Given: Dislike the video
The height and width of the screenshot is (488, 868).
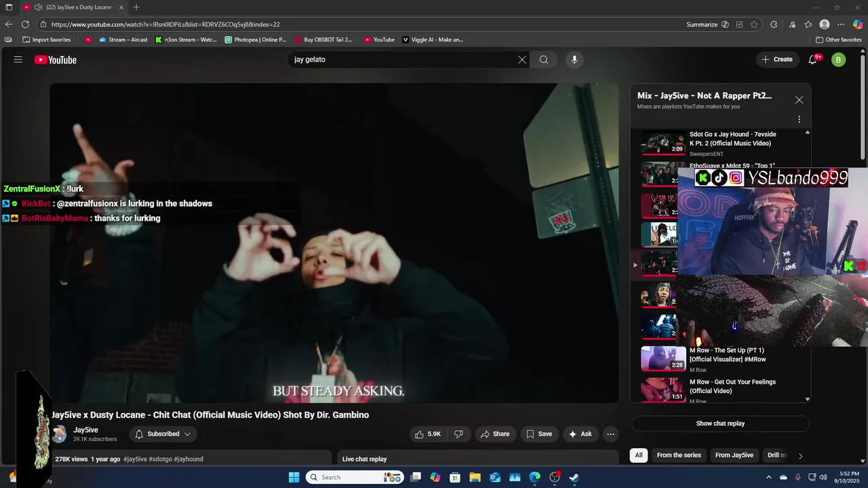Looking at the screenshot, I should (x=458, y=434).
